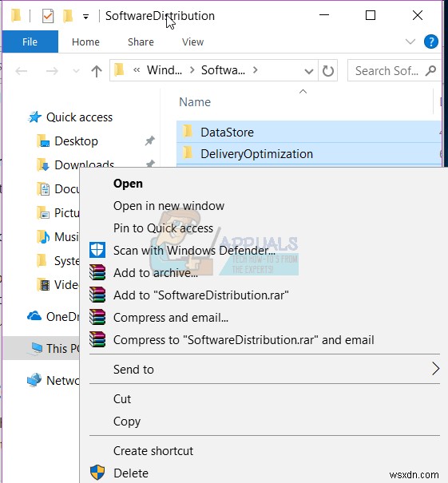Click the Wind... breadcrumb in address bar
448x483 pixels.
165,70
